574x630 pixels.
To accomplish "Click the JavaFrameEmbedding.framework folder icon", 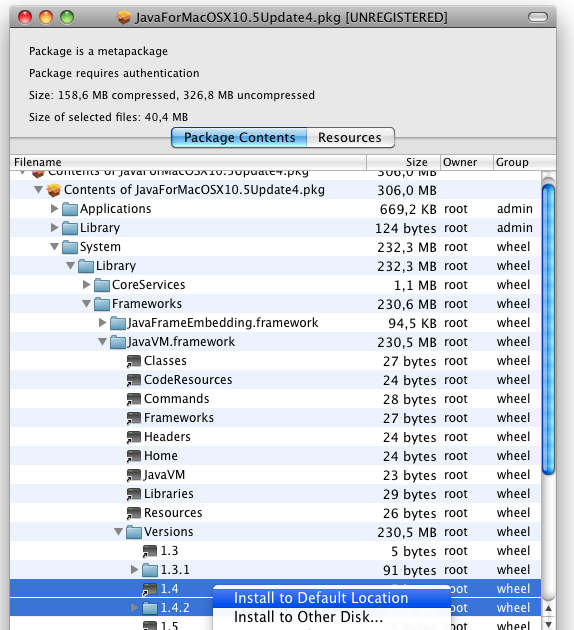I will pos(118,323).
